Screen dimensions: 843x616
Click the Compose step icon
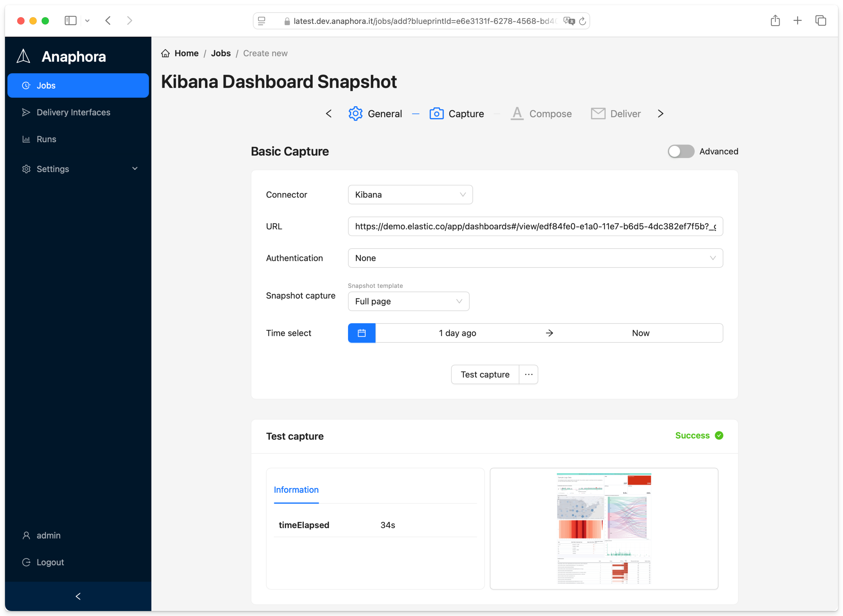point(517,114)
